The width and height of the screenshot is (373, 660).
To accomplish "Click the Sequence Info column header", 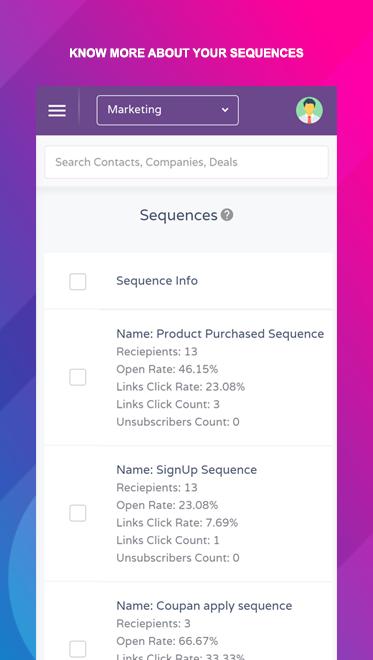I will pyautogui.click(x=157, y=281).
